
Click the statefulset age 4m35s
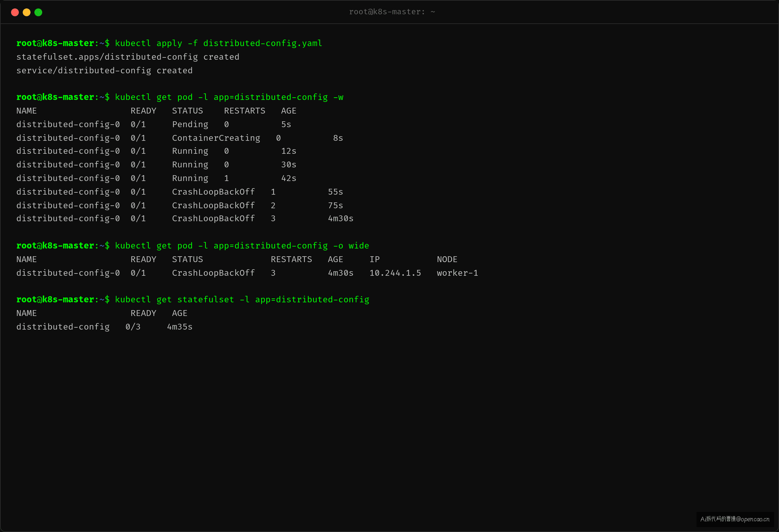coord(180,327)
